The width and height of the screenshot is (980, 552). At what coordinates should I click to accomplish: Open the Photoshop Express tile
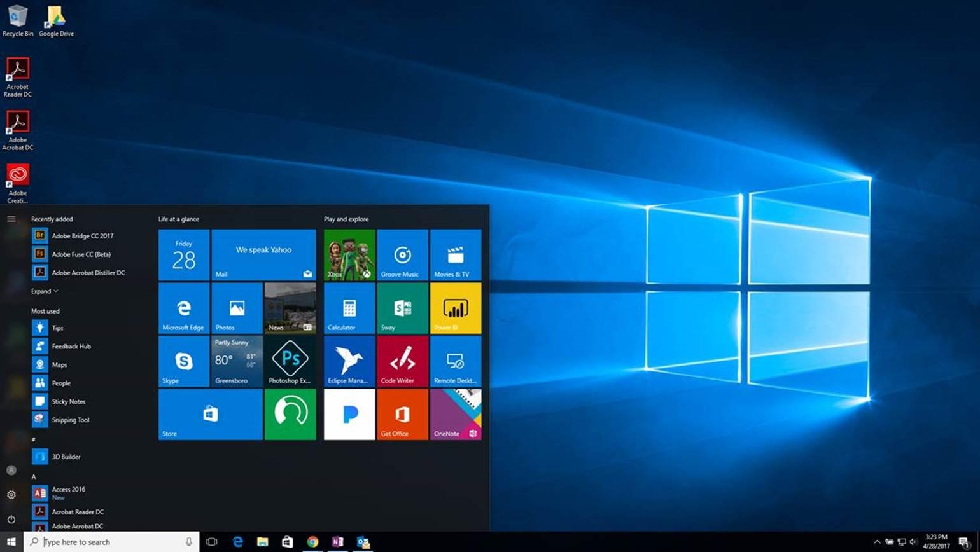(x=290, y=361)
